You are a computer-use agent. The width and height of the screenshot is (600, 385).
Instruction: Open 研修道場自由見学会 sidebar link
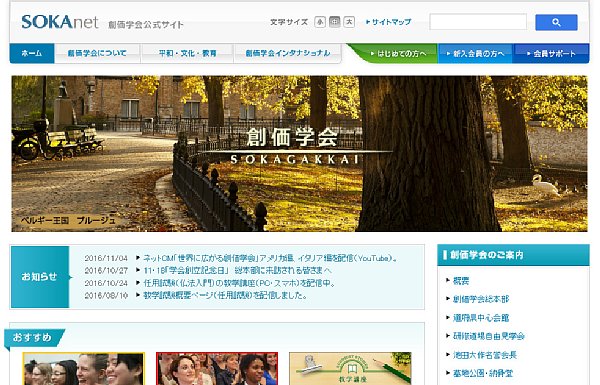tap(489, 336)
